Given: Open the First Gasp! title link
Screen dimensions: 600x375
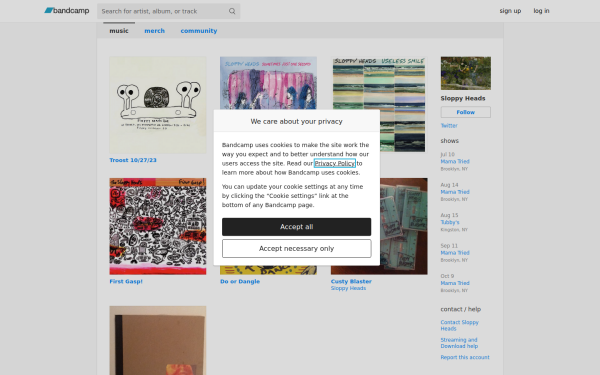Looking at the screenshot, I should [126, 281].
